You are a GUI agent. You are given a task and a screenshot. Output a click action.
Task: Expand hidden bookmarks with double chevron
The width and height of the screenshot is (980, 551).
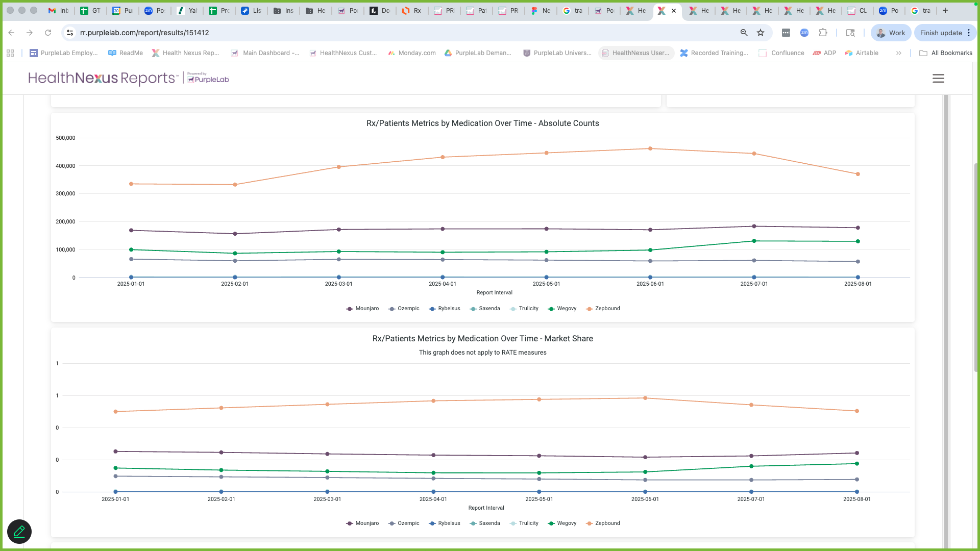(898, 53)
